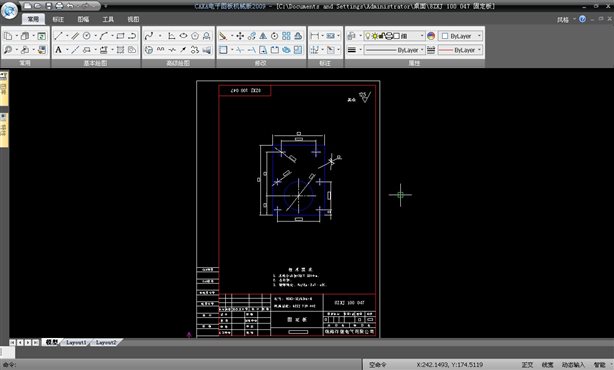Open the linetype ByLayer dropdown
The height and width of the screenshot is (370, 614).
click(x=394, y=50)
